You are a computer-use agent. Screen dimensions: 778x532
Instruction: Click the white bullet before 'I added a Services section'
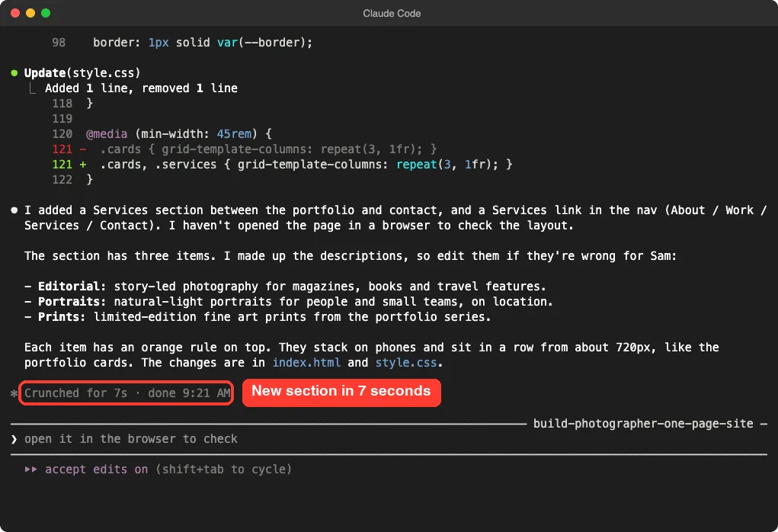pyautogui.click(x=14, y=210)
